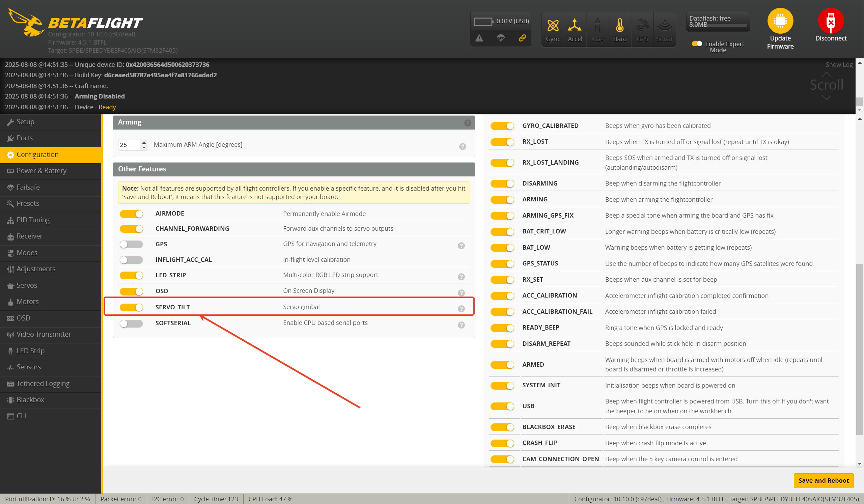Click the log Scroll down chevron

[x=826, y=98]
